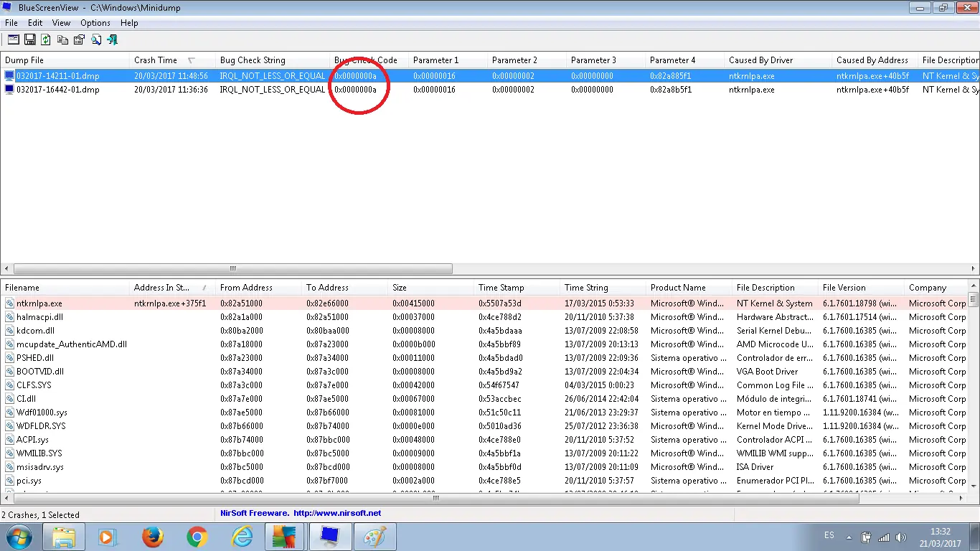Open the Help menu
980x551 pixels.
(129, 23)
